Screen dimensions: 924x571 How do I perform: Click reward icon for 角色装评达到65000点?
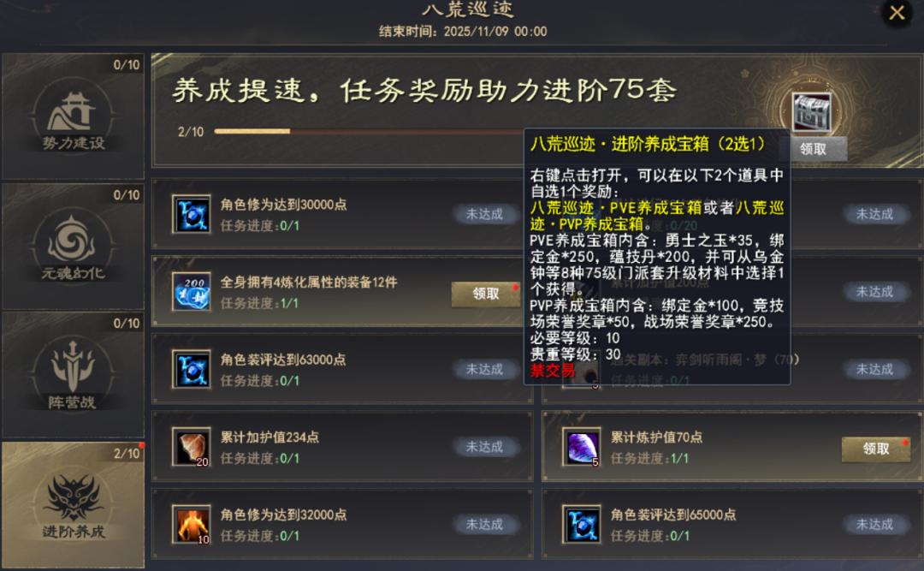tap(582, 524)
